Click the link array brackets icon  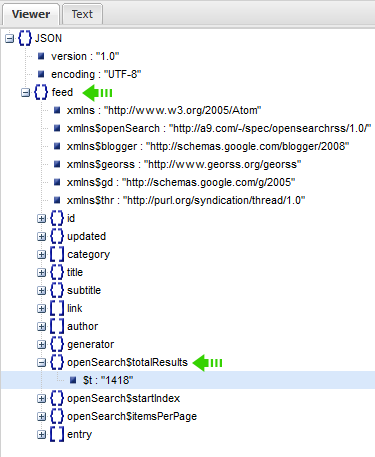[57, 308]
